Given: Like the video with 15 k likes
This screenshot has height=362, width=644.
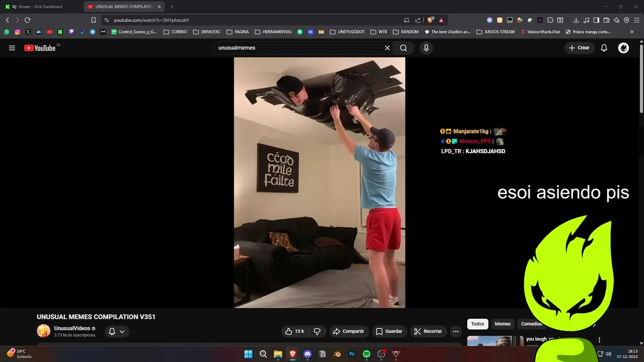Looking at the screenshot, I should click(x=294, y=331).
